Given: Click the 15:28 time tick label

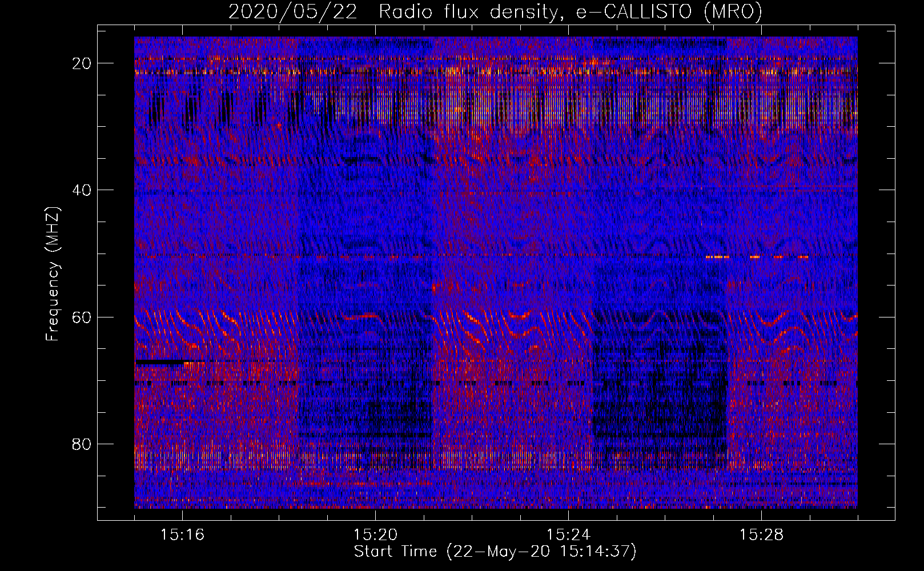Looking at the screenshot, I should coord(761,535).
